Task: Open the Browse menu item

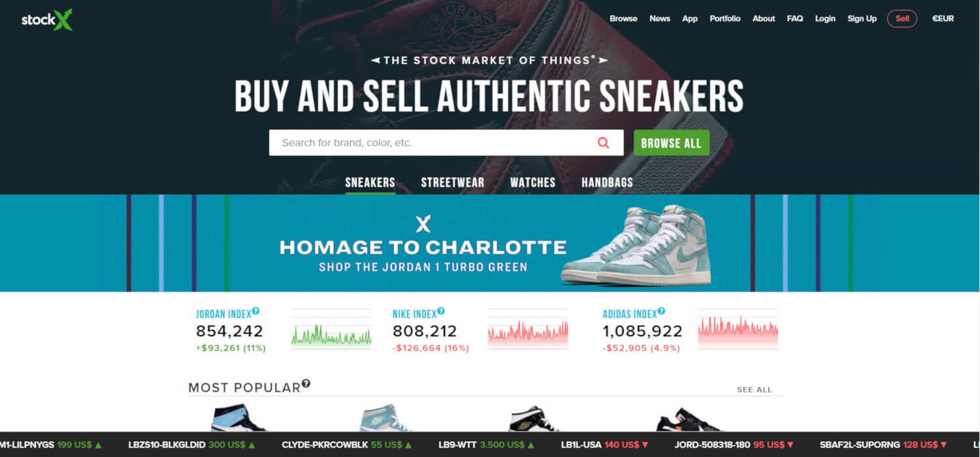Action: (623, 19)
